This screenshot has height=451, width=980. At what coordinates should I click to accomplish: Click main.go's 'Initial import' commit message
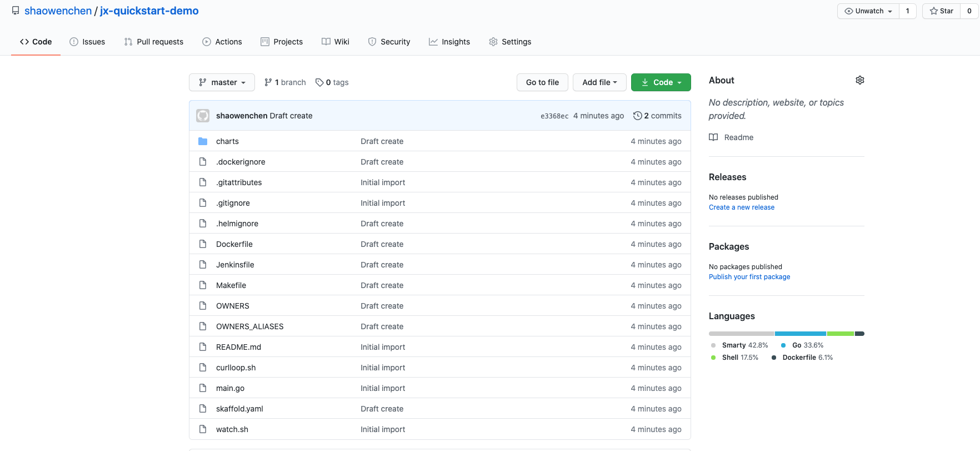click(383, 388)
